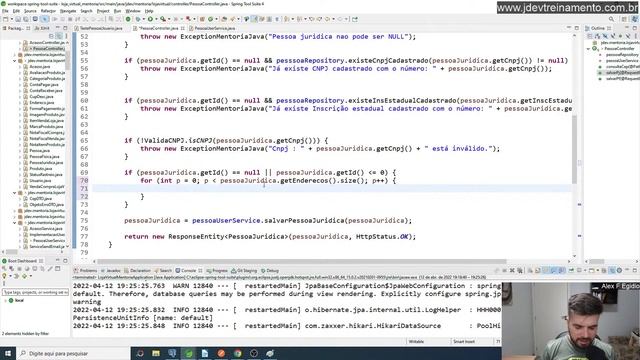
Task: Open PessoaFisica.java in Package Explorer
Action: (x=44, y=157)
